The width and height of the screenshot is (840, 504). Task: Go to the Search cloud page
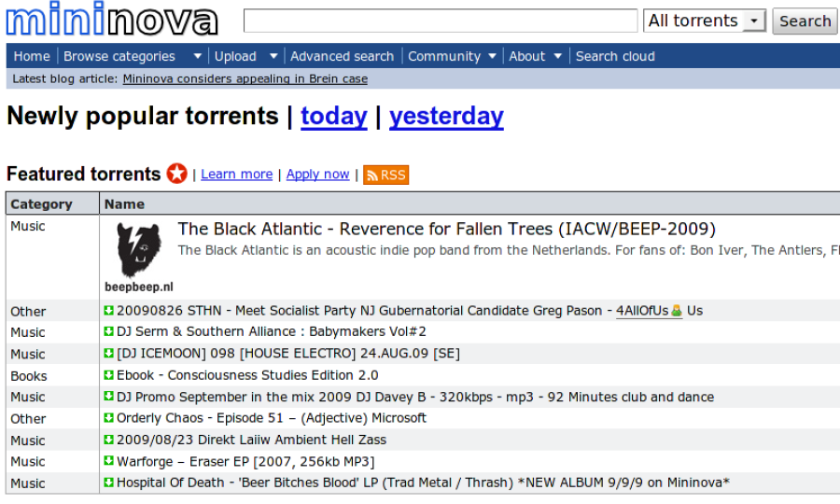615,56
